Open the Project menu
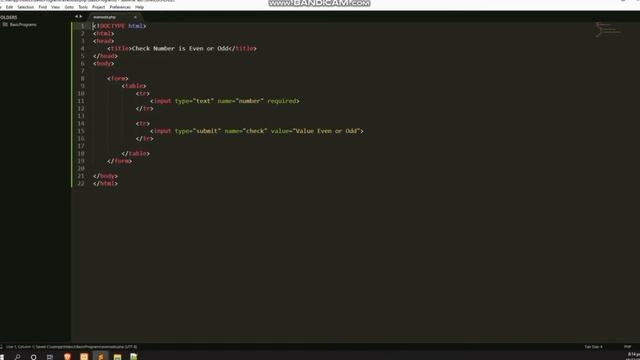640x360 pixels. [98, 7]
